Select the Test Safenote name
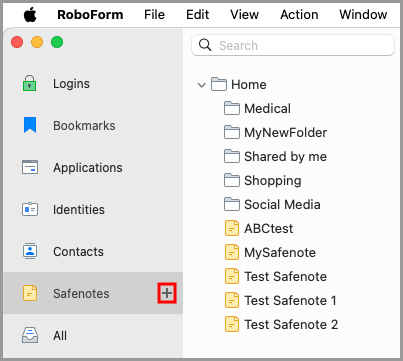 click(285, 277)
